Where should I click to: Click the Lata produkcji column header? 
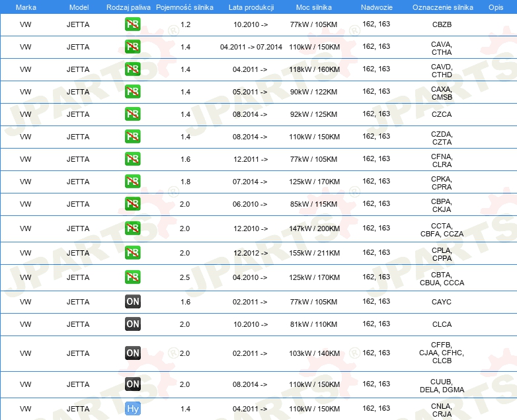point(251,7)
